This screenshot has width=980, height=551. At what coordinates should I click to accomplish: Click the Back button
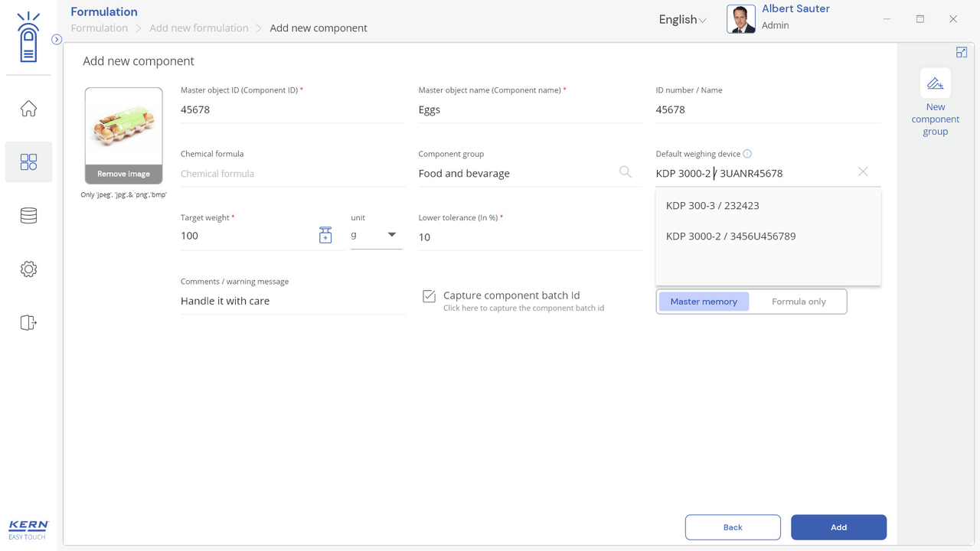click(x=733, y=527)
